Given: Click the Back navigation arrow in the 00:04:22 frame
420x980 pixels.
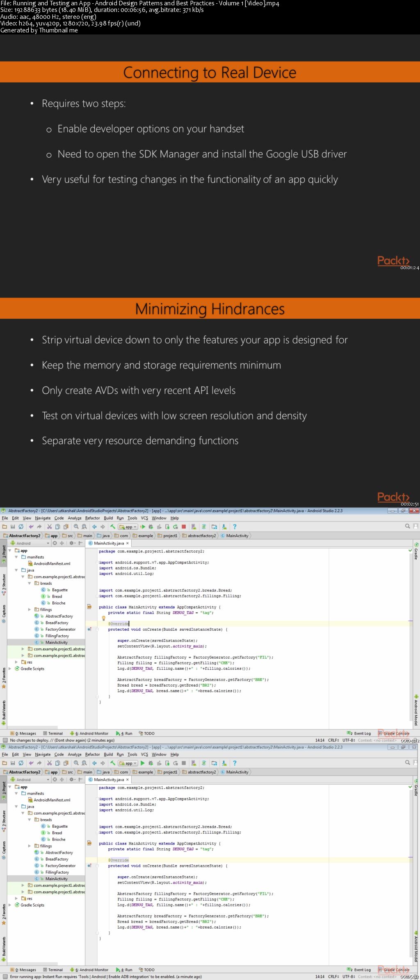Looking at the screenshot, I should (x=94, y=527).
